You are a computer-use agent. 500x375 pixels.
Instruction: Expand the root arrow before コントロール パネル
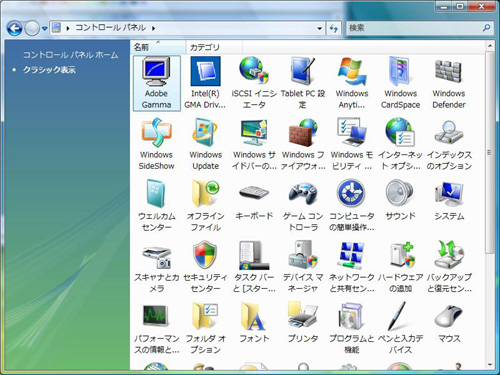pyautogui.click(x=68, y=28)
